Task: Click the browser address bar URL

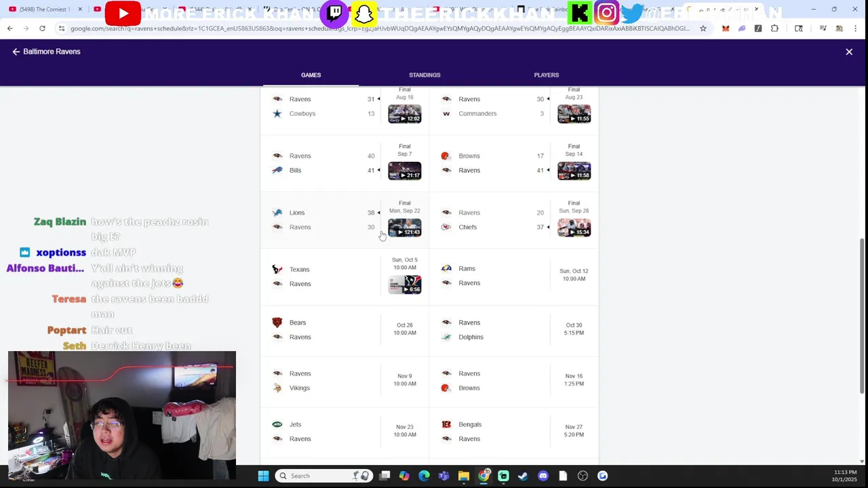Action: click(380, 28)
